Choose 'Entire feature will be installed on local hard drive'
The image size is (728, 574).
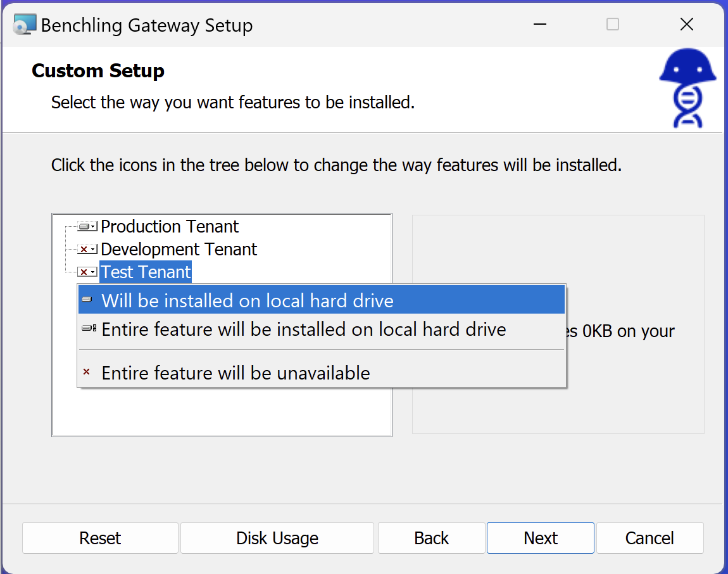click(303, 329)
